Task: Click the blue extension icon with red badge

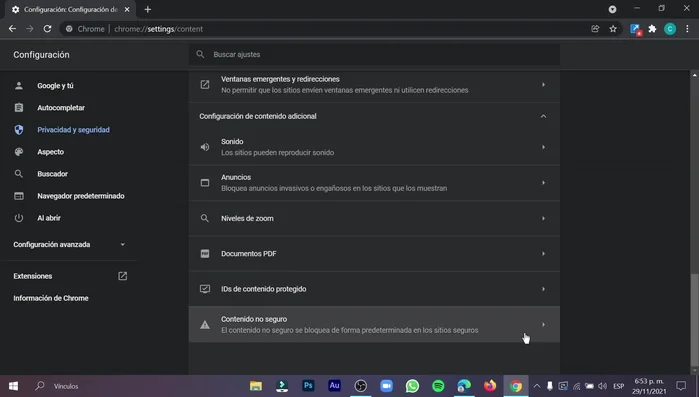Action: tap(635, 29)
